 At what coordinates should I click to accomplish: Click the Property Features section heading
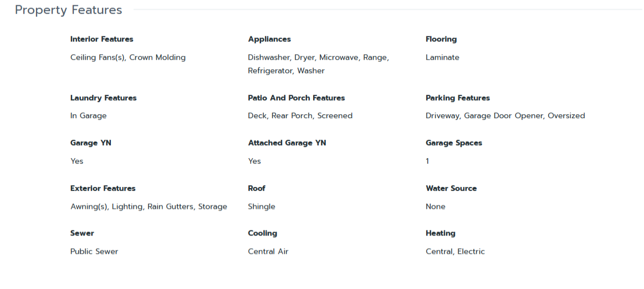pos(68,10)
